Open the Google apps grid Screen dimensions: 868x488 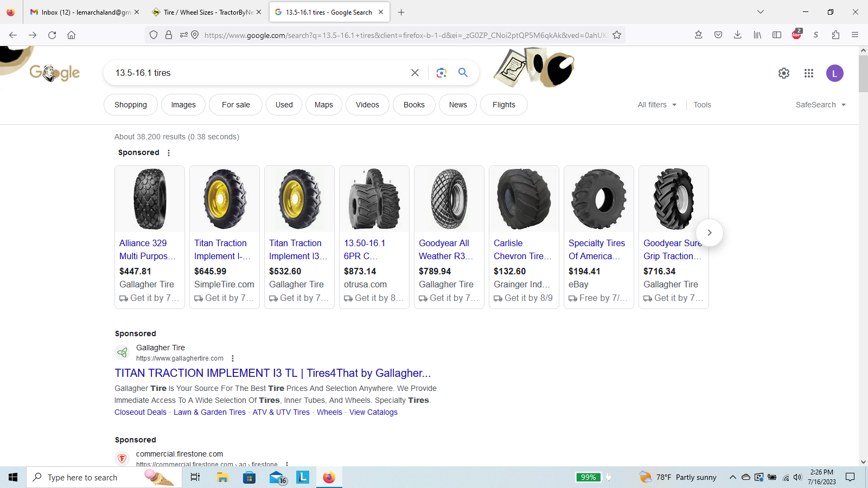pos(809,73)
